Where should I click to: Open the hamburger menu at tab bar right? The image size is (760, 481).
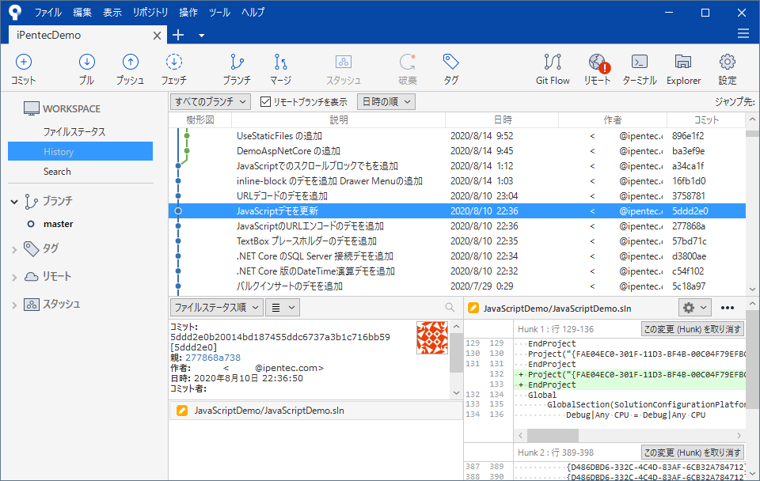(x=743, y=33)
